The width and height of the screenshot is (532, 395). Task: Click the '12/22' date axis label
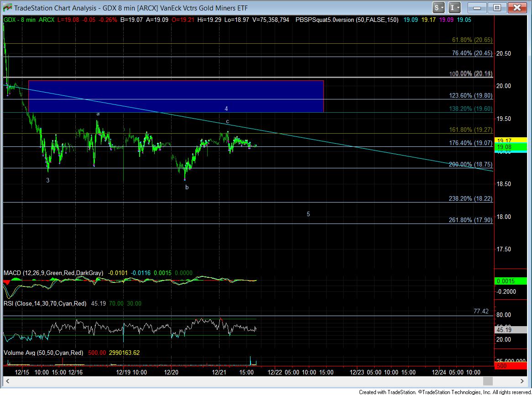pos(275,372)
